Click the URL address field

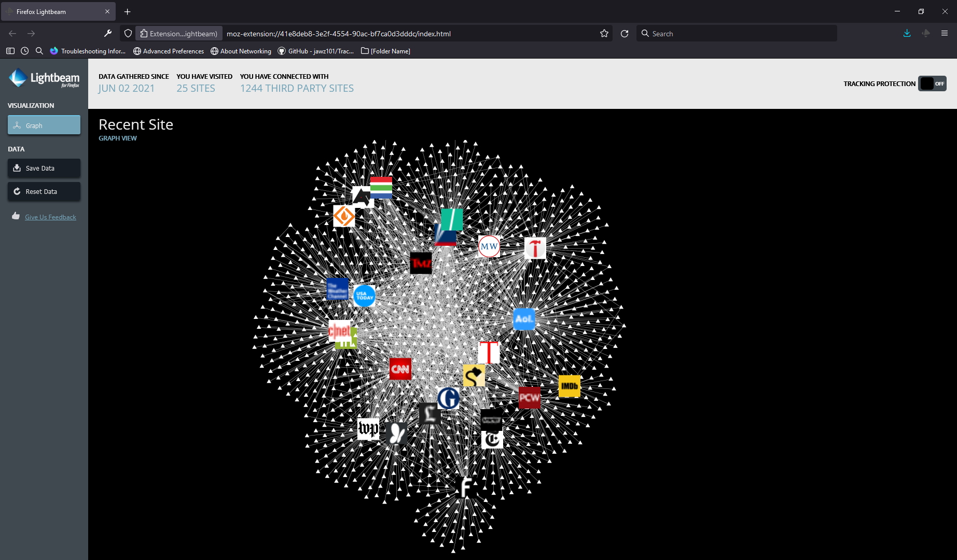tap(410, 34)
